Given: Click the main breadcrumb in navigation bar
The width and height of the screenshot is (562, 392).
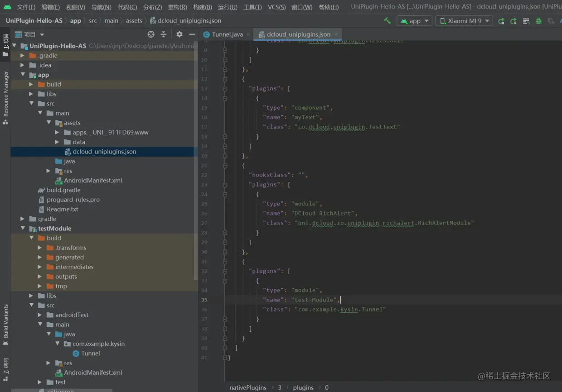Looking at the screenshot, I should point(111,21).
